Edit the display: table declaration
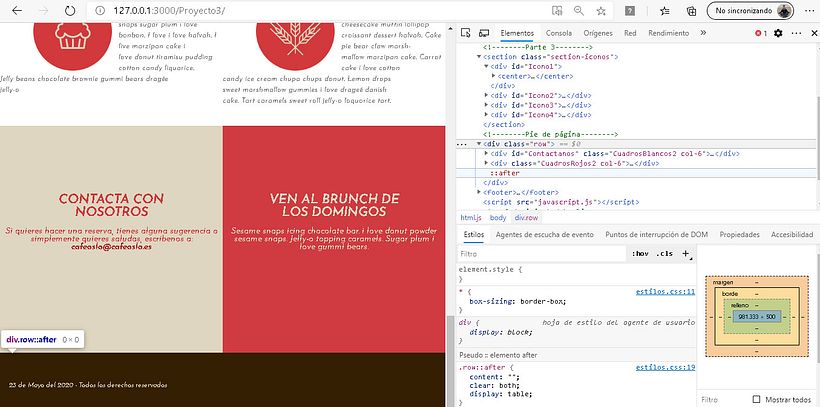This screenshot has height=407, width=820. click(x=500, y=394)
